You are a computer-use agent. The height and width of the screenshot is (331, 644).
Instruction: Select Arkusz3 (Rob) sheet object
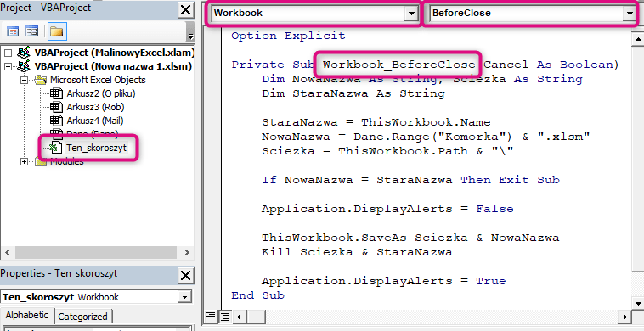pyautogui.click(x=95, y=107)
